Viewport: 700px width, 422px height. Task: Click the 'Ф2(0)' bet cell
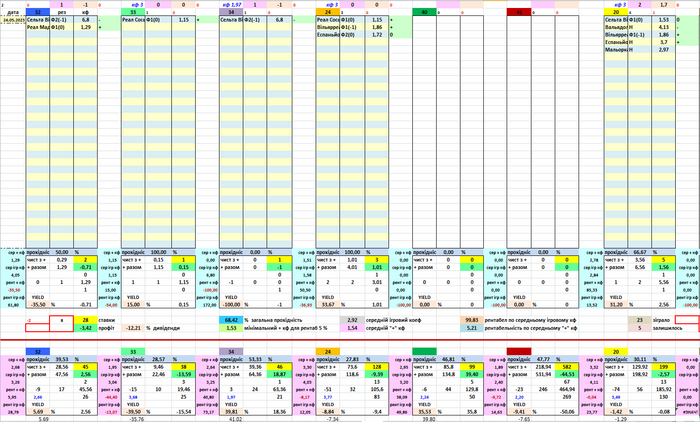pos(352,34)
